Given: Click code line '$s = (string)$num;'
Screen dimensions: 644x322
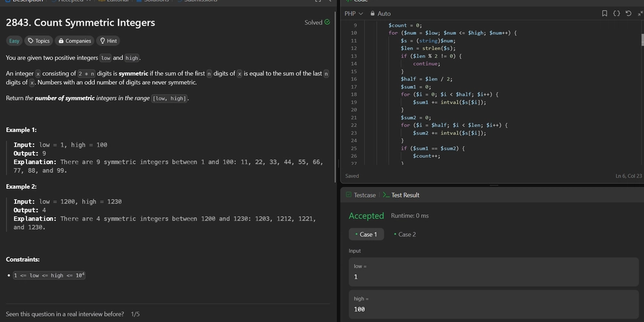Looking at the screenshot, I should 428,41.
